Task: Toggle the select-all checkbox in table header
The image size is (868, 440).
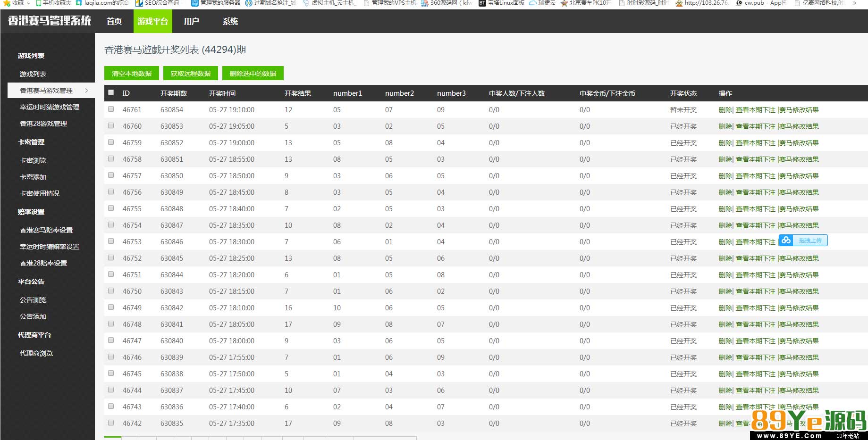Action: point(111,93)
